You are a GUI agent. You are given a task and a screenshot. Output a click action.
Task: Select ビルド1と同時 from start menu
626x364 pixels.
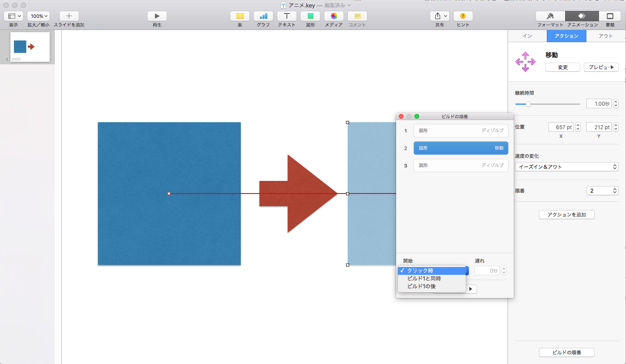pos(424,278)
